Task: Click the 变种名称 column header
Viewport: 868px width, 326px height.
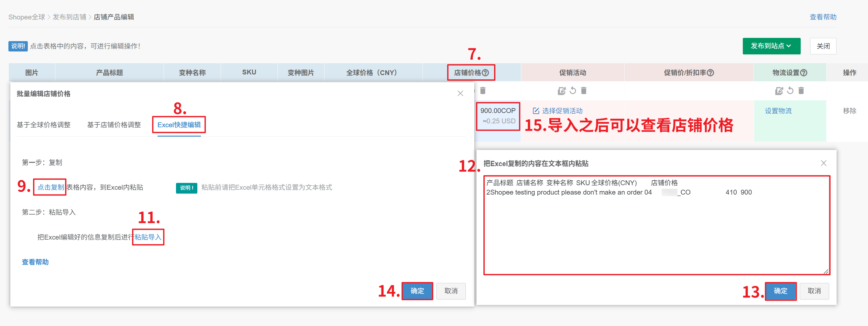Action: pyautogui.click(x=192, y=73)
